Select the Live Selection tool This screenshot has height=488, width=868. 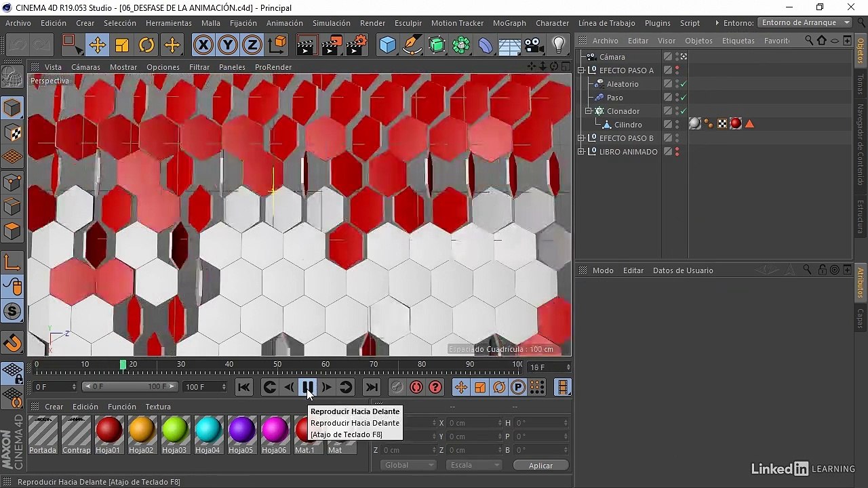(x=72, y=45)
